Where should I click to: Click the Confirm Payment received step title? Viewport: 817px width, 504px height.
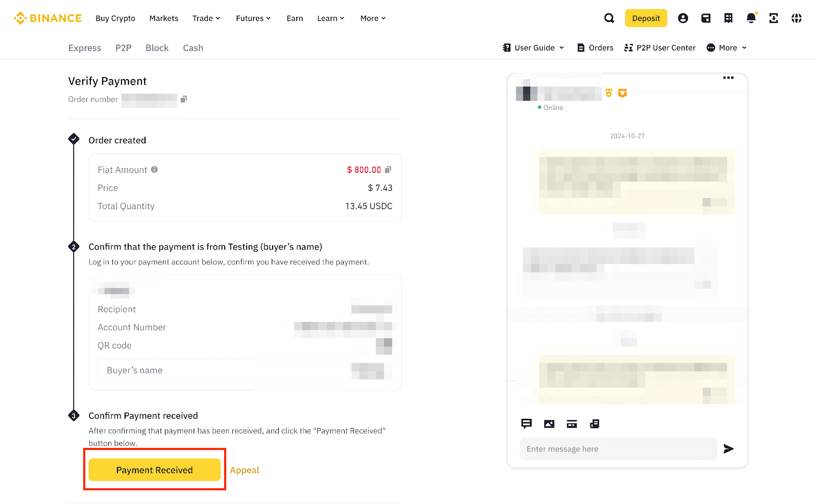pyautogui.click(x=143, y=416)
